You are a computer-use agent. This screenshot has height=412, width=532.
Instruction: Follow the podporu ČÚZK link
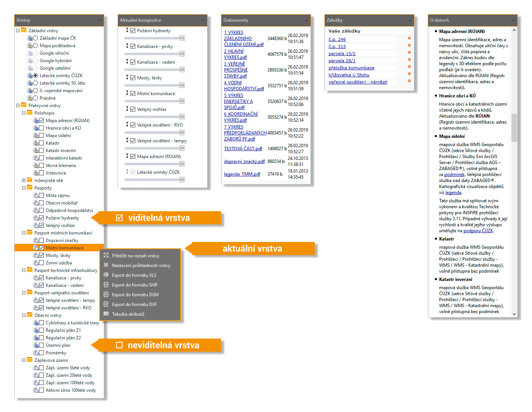coord(478,231)
